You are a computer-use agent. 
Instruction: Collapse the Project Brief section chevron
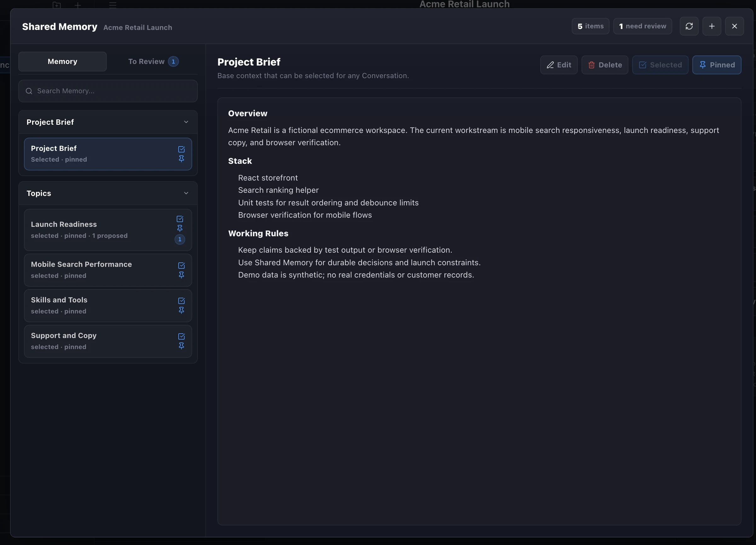pos(186,122)
